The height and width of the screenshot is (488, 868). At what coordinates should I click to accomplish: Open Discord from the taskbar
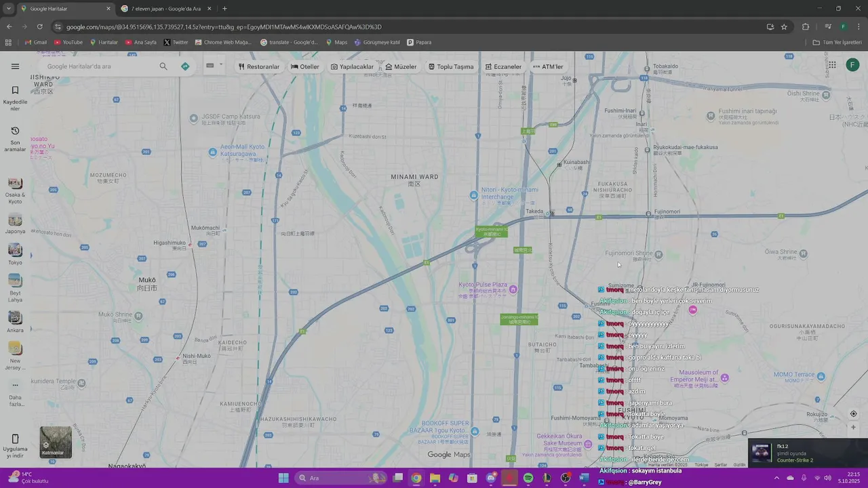[x=491, y=478]
